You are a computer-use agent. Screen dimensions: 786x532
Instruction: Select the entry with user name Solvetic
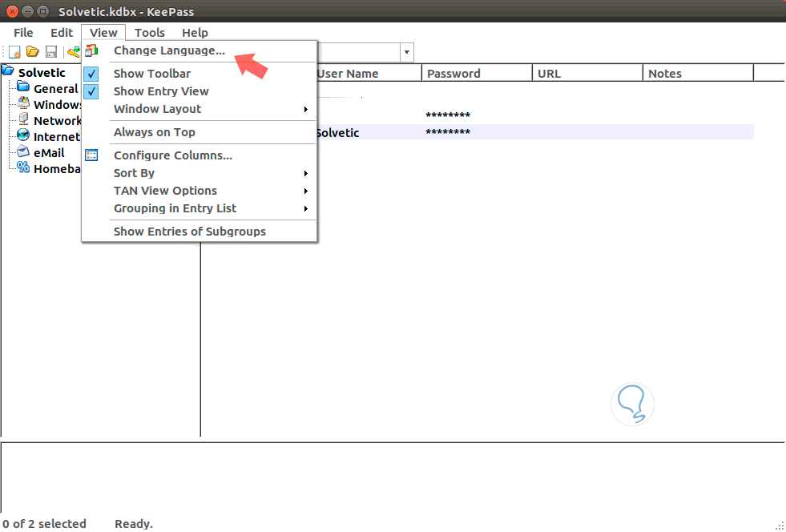point(337,133)
